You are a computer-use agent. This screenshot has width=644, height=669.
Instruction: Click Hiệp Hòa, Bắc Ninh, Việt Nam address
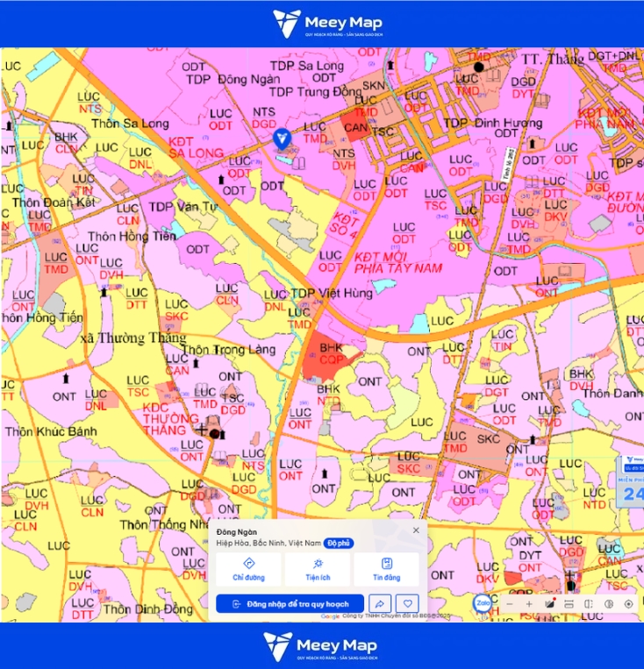point(268,543)
